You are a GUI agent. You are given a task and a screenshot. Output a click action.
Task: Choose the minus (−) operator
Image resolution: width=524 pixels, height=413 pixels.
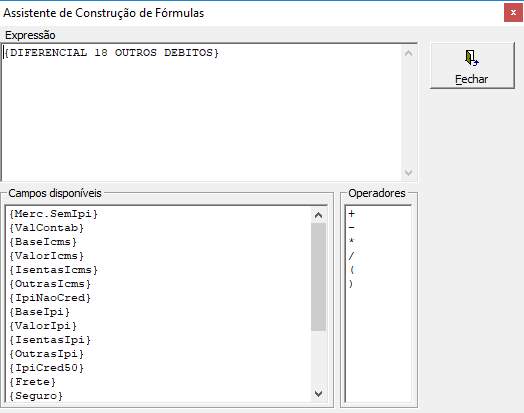[x=352, y=228]
